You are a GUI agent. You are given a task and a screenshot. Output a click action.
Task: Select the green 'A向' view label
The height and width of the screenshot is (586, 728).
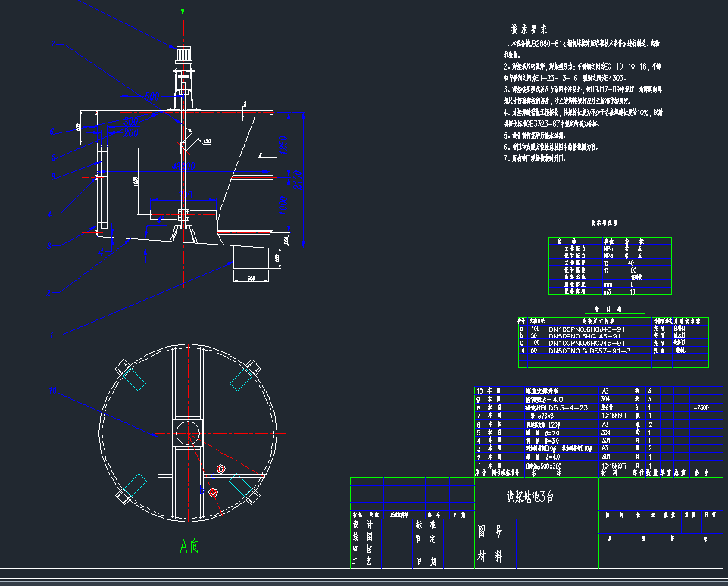click(189, 545)
